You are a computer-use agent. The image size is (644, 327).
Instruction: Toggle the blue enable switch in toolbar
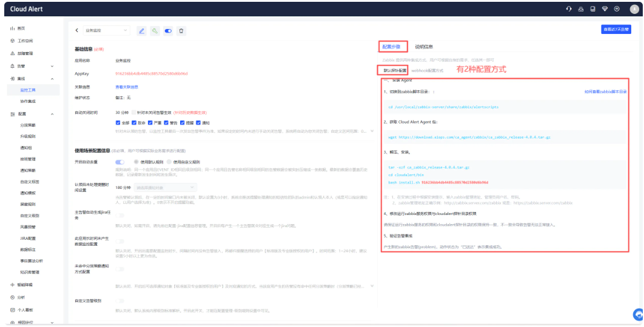[168, 30]
